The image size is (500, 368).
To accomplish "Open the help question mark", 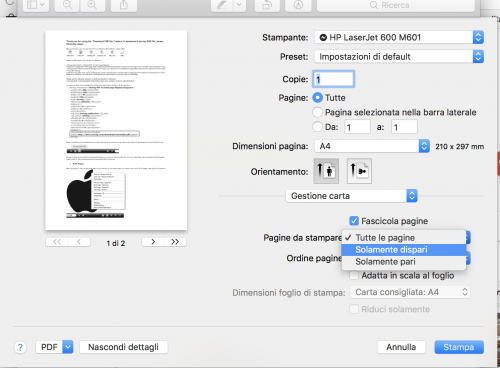I will pos(20,347).
